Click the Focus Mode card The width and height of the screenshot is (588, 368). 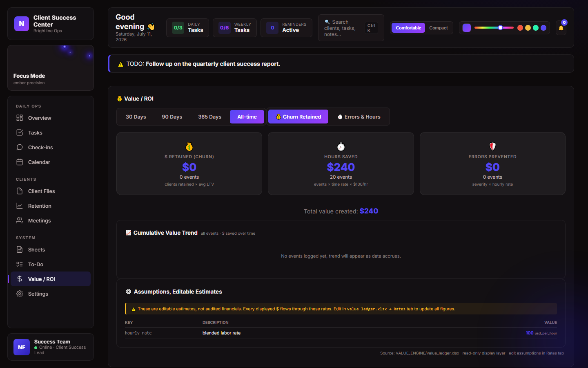51,68
